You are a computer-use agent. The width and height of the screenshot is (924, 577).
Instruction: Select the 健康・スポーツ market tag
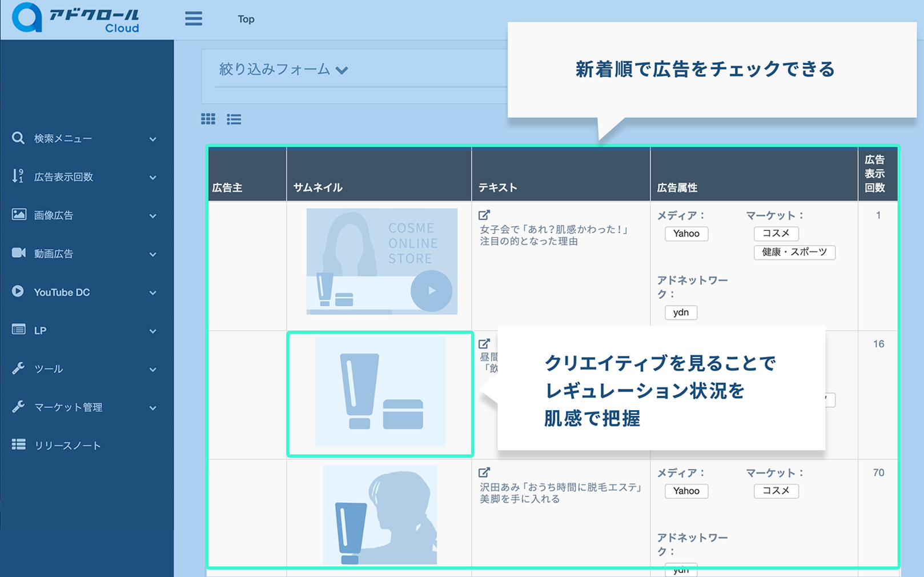pyautogui.click(x=794, y=253)
